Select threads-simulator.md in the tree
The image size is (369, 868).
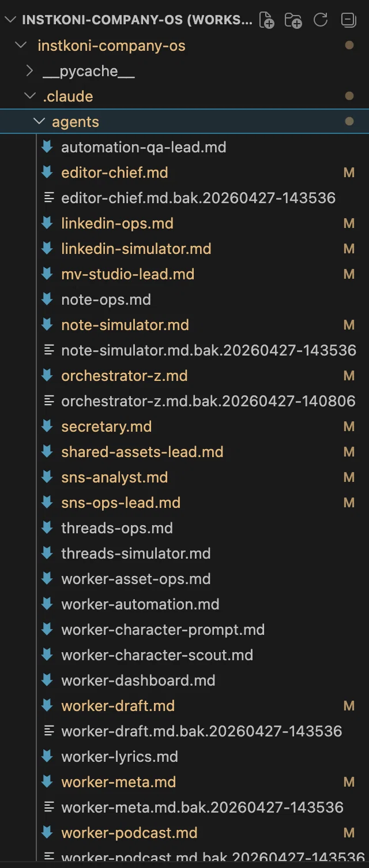click(x=136, y=553)
